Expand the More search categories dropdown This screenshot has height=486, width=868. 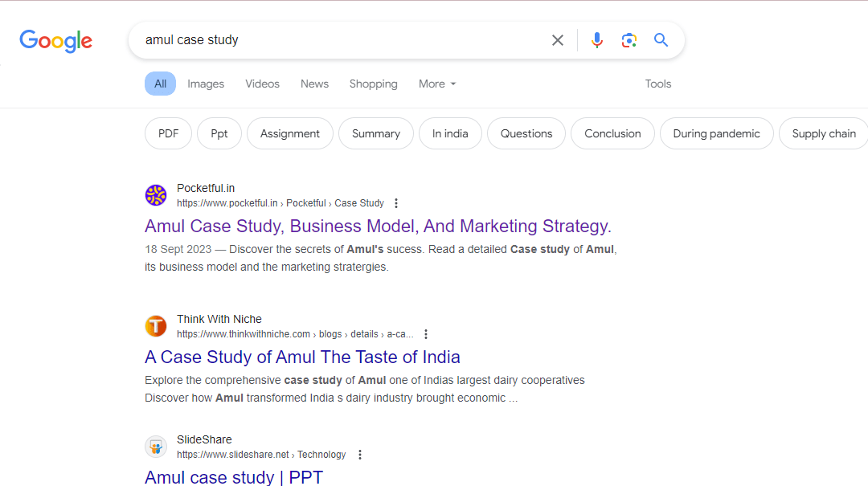click(436, 84)
